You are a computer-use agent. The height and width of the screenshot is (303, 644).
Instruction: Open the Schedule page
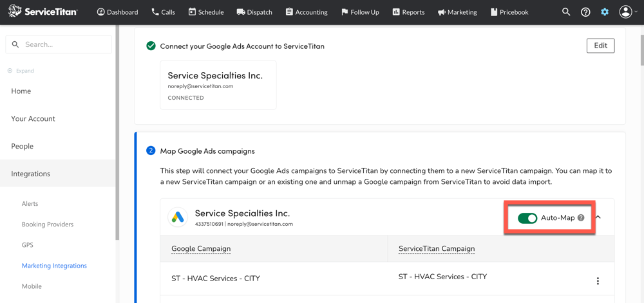[x=206, y=12]
